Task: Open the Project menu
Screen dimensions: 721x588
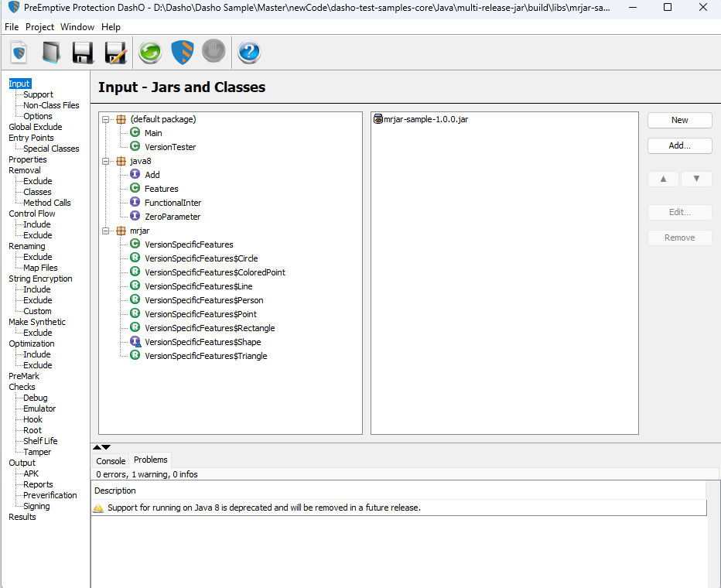Action: coord(40,27)
